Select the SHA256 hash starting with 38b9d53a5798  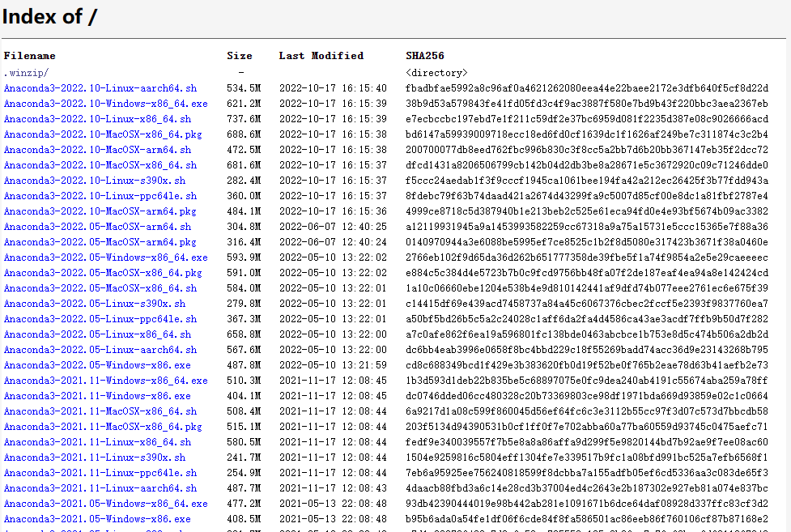pos(587,104)
